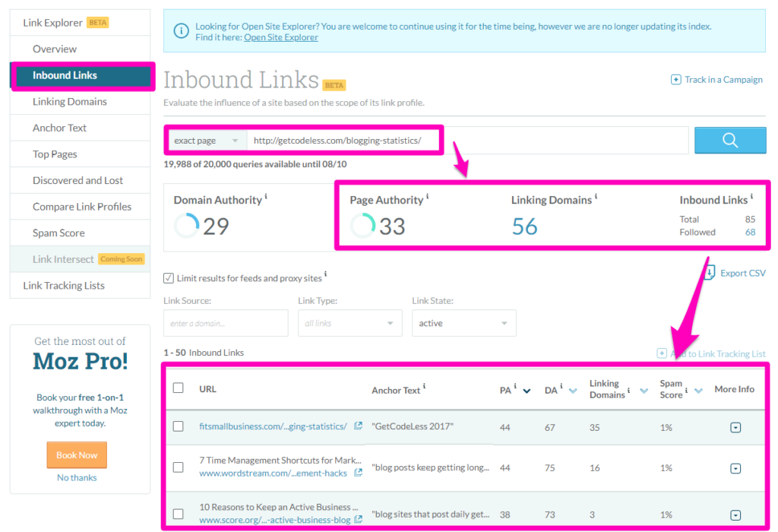Check the wordstream.com row checkbox
This screenshot has width=778, height=532.
(178, 467)
